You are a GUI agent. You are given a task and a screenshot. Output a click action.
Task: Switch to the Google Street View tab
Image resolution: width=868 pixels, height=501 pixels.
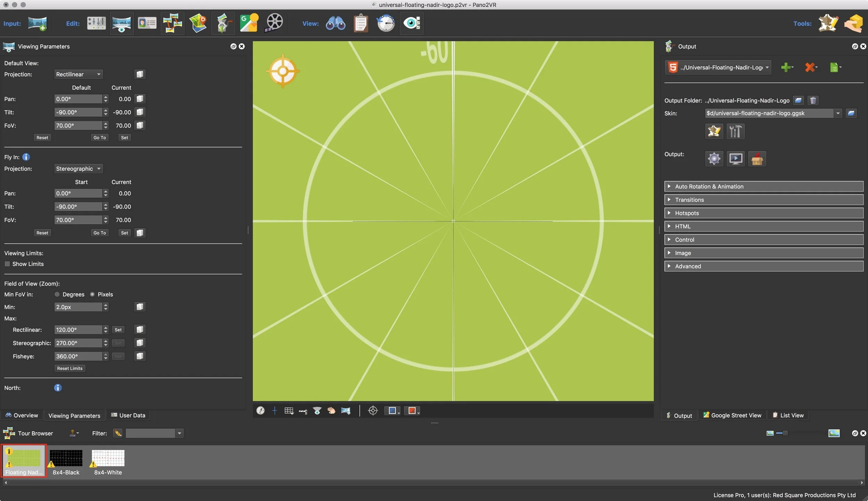point(732,415)
